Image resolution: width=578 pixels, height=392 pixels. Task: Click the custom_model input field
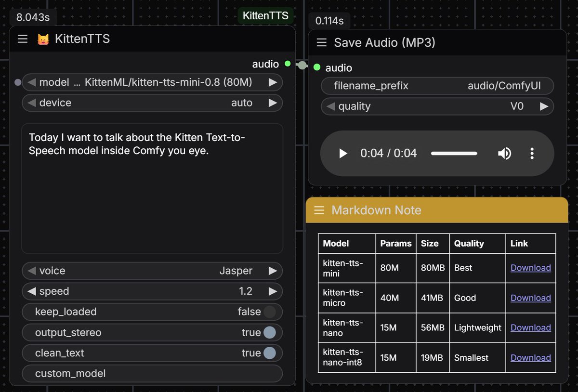click(x=152, y=374)
